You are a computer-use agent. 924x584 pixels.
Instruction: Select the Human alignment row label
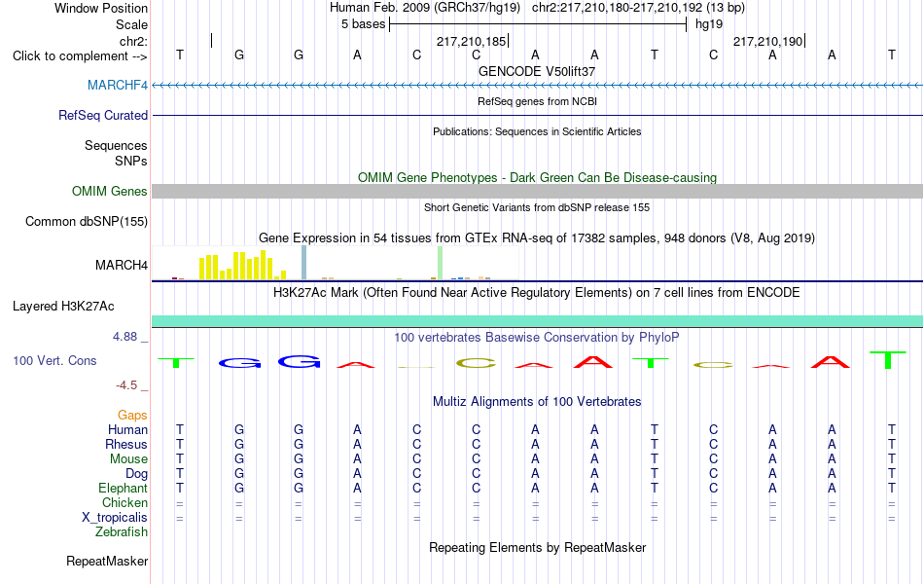pos(127,429)
